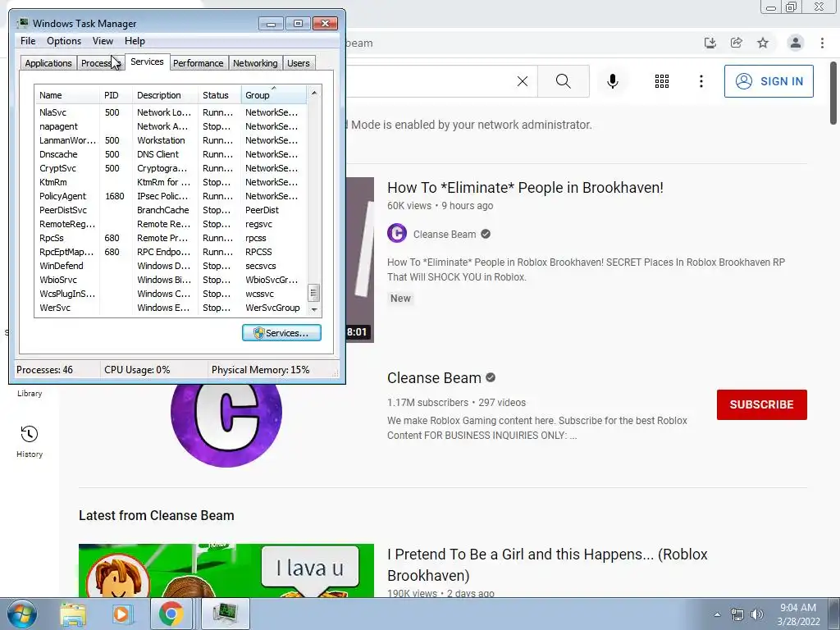The height and width of the screenshot is (630, 840).
Task: Select the CryptSvc service row
Action: (171, 168)
